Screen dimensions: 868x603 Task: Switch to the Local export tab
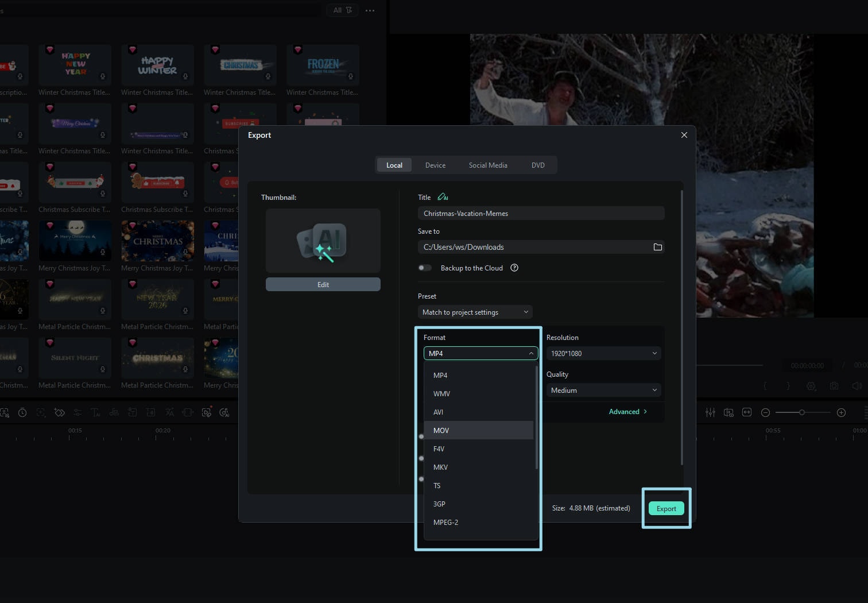point(394,165)
